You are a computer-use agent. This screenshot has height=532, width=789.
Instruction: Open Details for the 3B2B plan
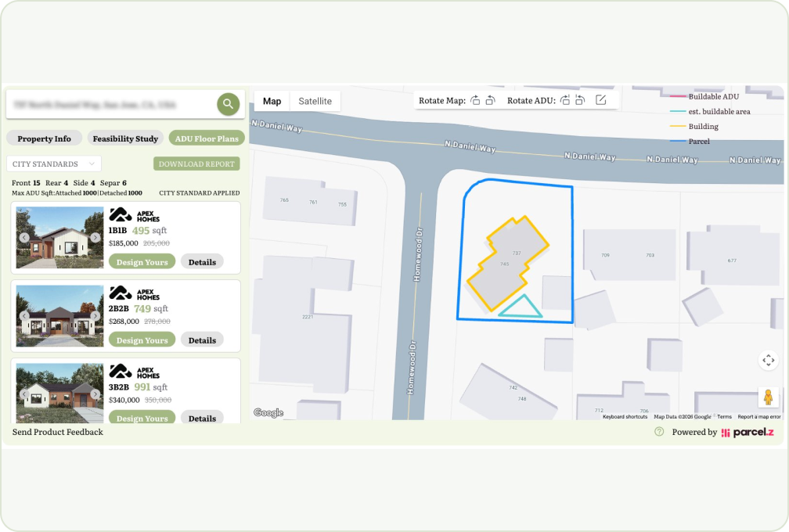(202, 419)
